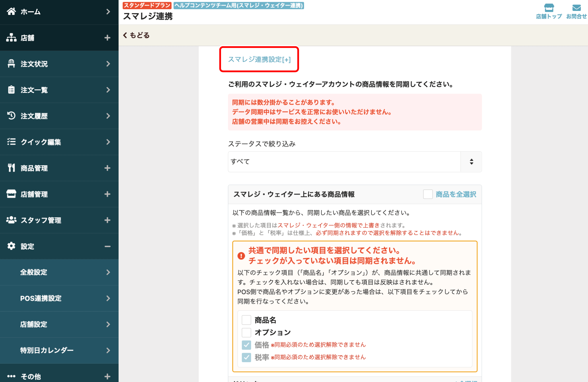Open the 店舗設定 submenu item
The height and width of the screenshot is (382, 588).
point(59,324)
